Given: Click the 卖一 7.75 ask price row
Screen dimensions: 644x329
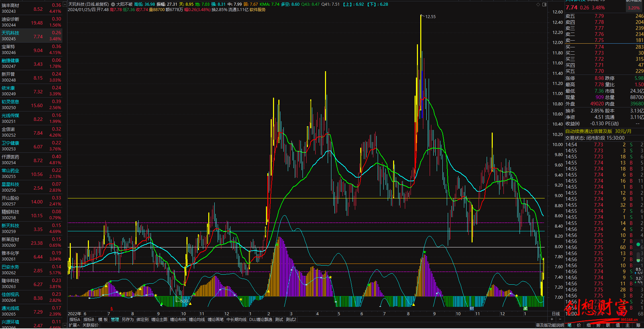Looking at the screenshot, I should pyautogui.click(x=604, y=40).
